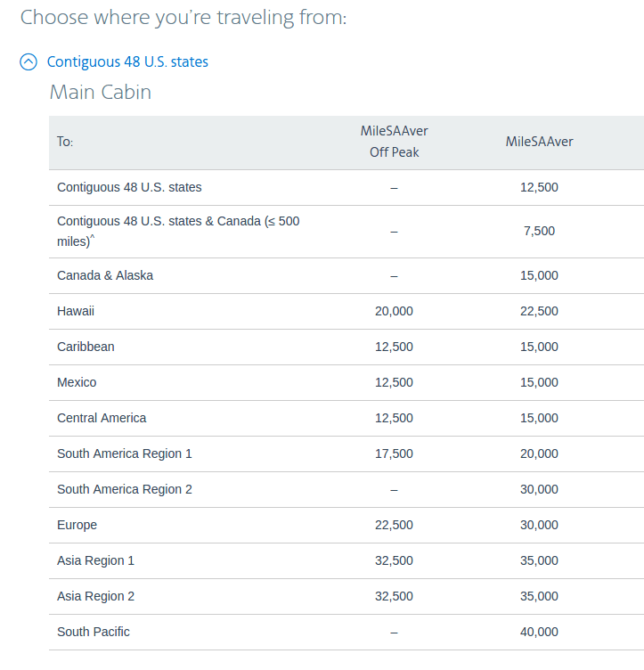Select the Hawaii destination row
644x670 pixels.
(346, 311)
